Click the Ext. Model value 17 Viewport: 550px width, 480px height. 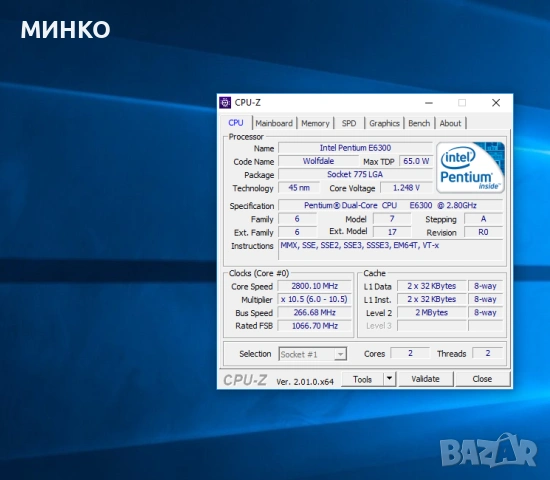[x=392, y=232]
